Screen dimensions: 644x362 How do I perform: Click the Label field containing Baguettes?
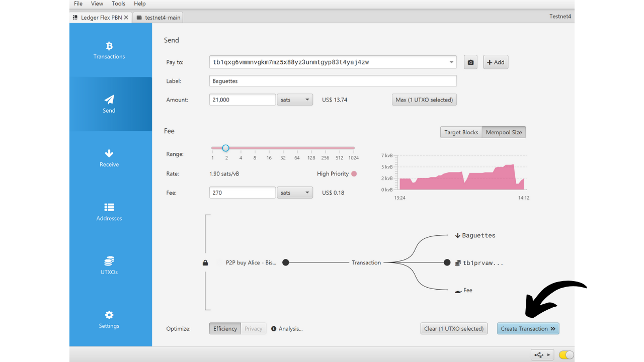333,81
